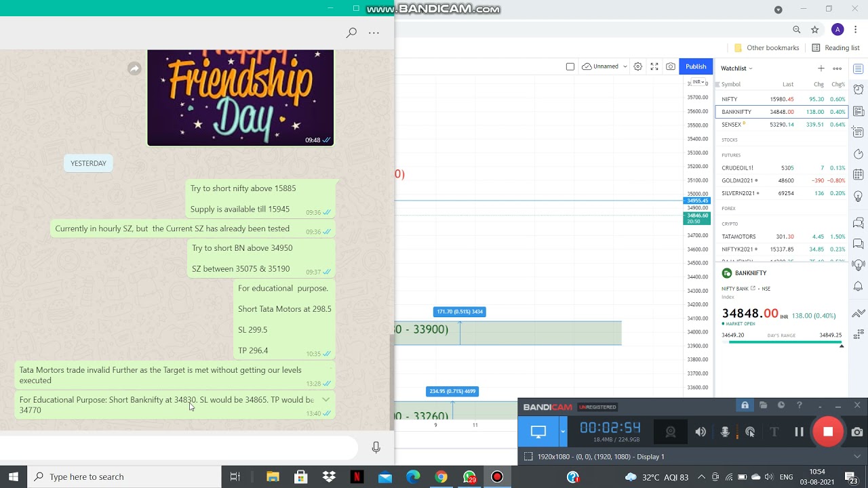Viewport: 868px width, 488px height.
Task: Open Chrome Reading list
Action: pyautogui.click(x=835, y=48)
